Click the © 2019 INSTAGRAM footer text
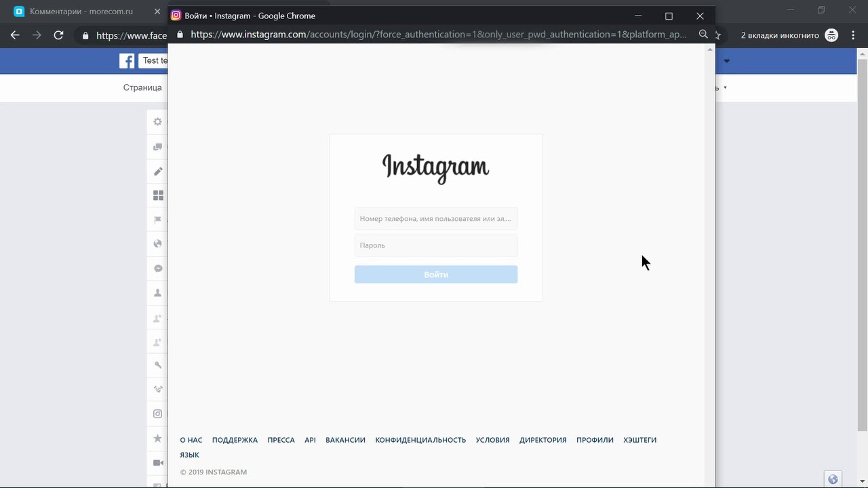The width and height of the screenshot is (868, 488). 214,472
